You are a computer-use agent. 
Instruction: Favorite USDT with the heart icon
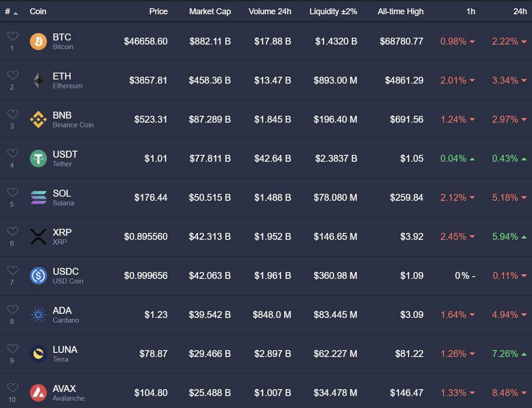tap(12, 153)
